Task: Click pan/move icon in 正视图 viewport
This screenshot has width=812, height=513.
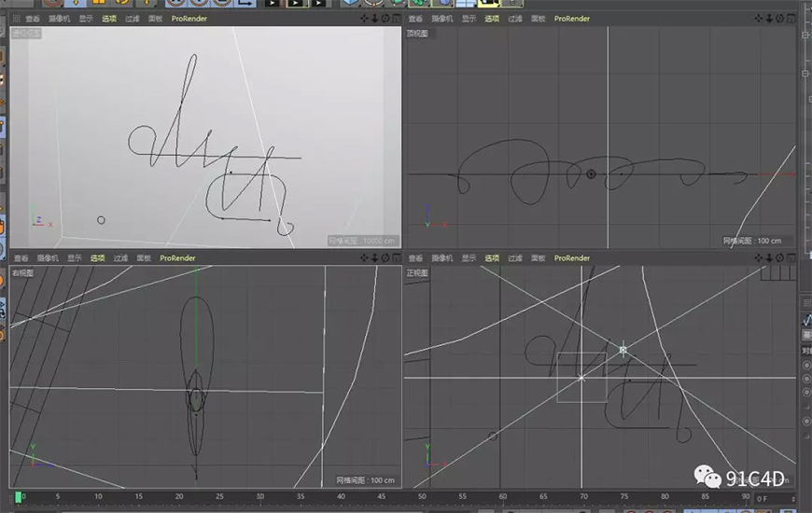Action: coord(758,257)
